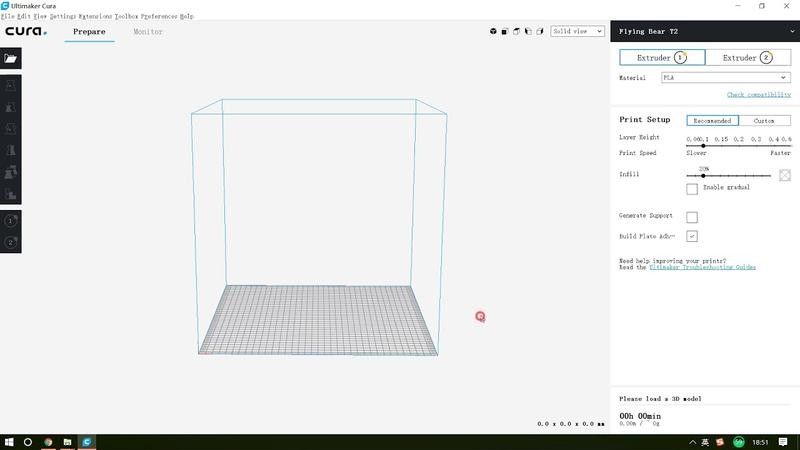The height and width of the screenshot is (450, 800).
Task: Switch to the Monitor tab
Action: (x=148, y=32)
